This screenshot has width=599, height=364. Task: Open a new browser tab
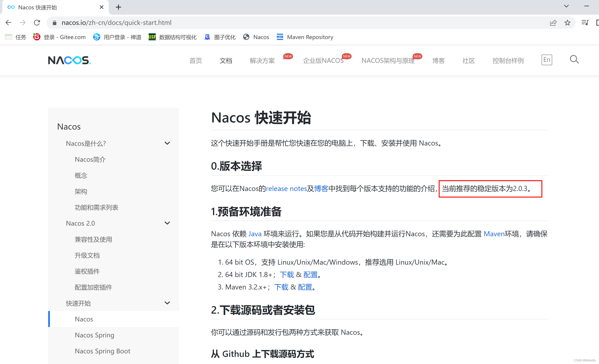(118, 7)
